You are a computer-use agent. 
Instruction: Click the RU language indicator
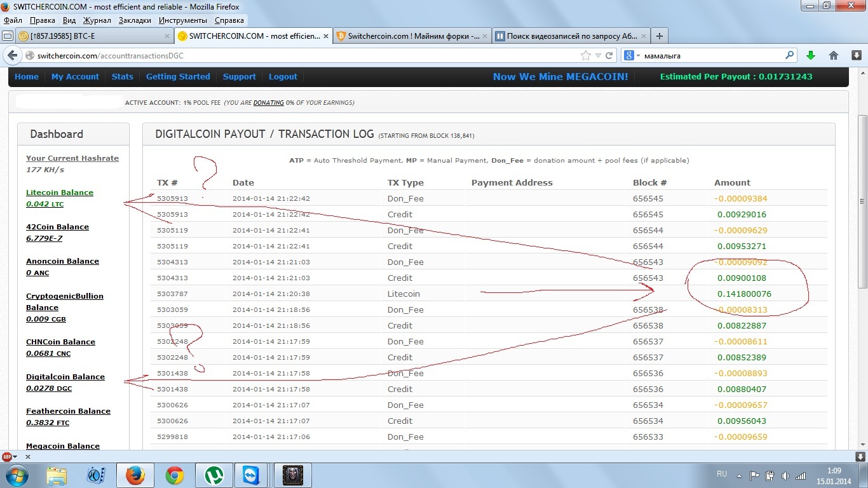tap(722, 474)
